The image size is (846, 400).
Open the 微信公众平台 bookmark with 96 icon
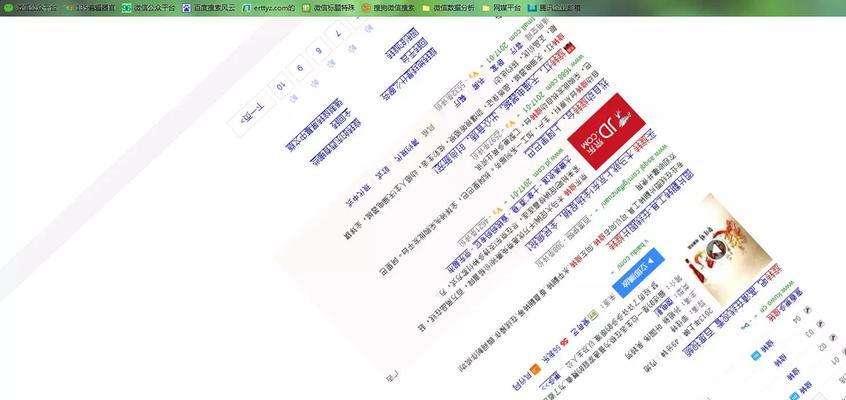pos(148,8)
